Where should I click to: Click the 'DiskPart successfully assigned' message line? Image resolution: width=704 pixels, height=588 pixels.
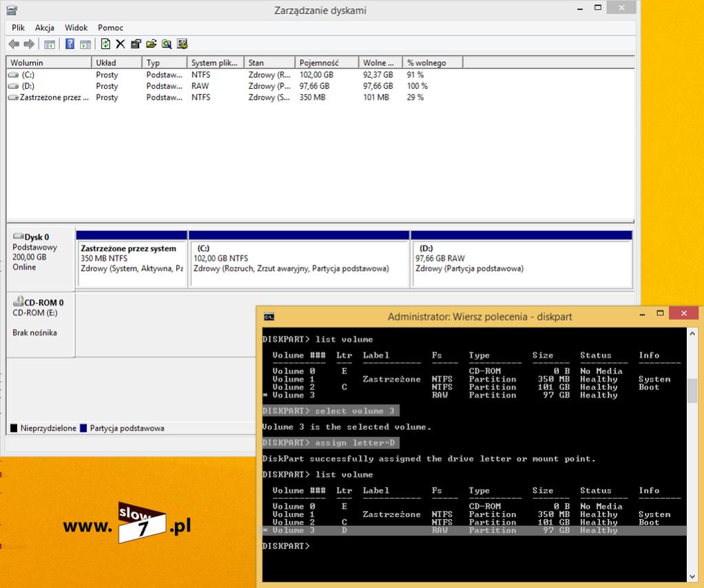tap(429, 459)
